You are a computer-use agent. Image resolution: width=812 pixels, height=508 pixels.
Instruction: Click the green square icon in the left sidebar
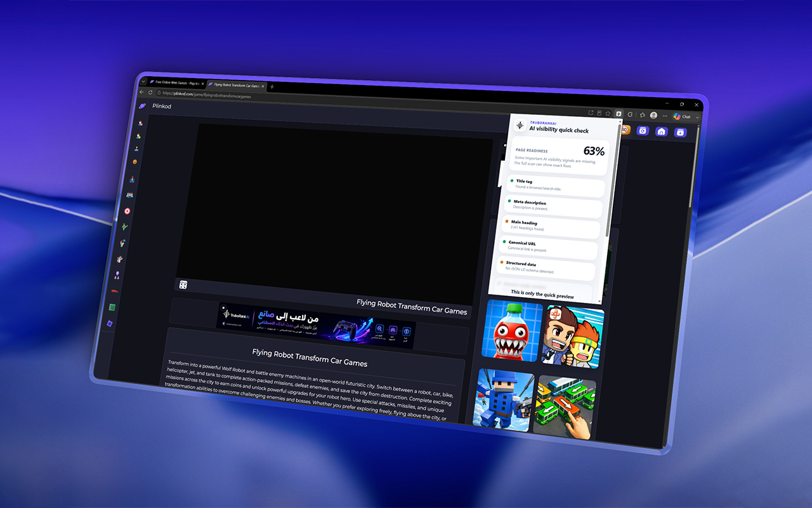[x=112, y=307]
